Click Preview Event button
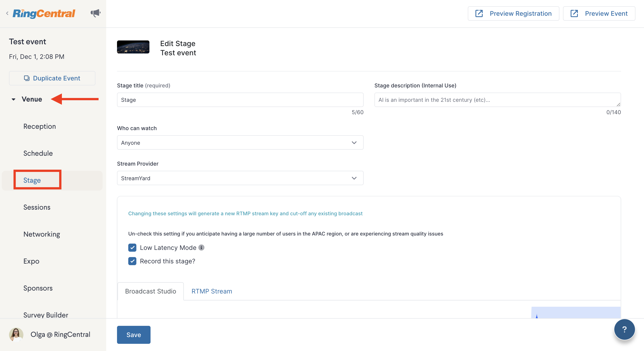 tap(599, 13)
